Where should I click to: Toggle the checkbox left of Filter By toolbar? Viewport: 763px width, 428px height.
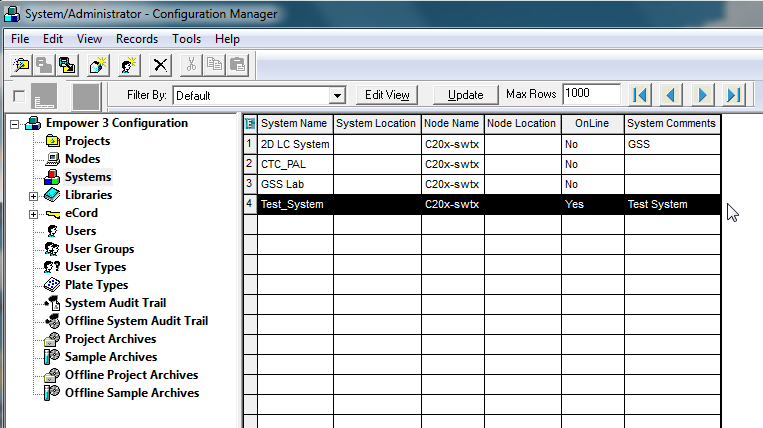[19, 96]
